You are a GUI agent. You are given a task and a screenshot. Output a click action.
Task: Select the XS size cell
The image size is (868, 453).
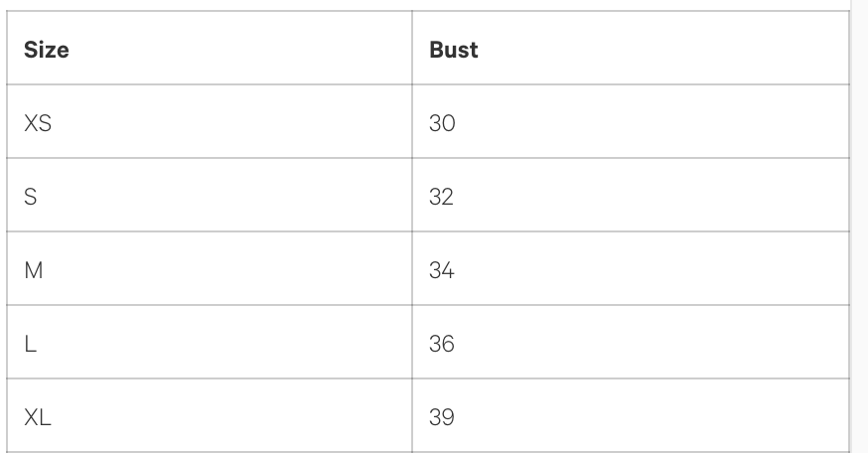[38, 123]
